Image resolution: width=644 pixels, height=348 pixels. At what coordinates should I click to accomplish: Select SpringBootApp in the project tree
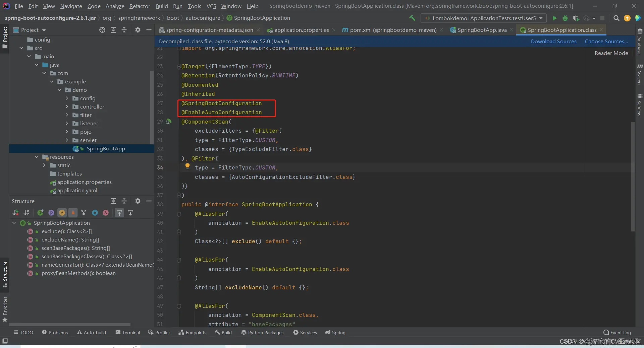(82, 149)
